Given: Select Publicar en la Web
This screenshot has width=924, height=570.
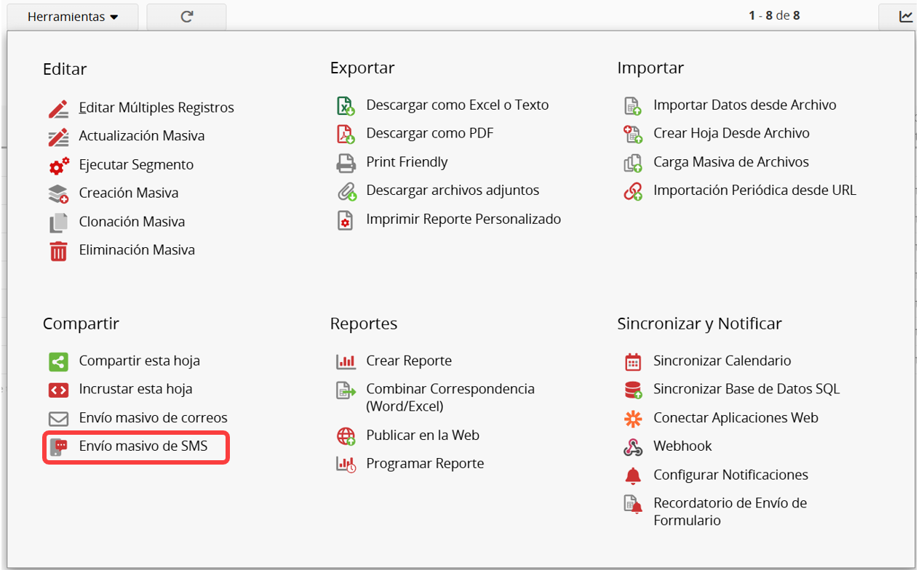Looking at the screenshot, I should (422, 435).
